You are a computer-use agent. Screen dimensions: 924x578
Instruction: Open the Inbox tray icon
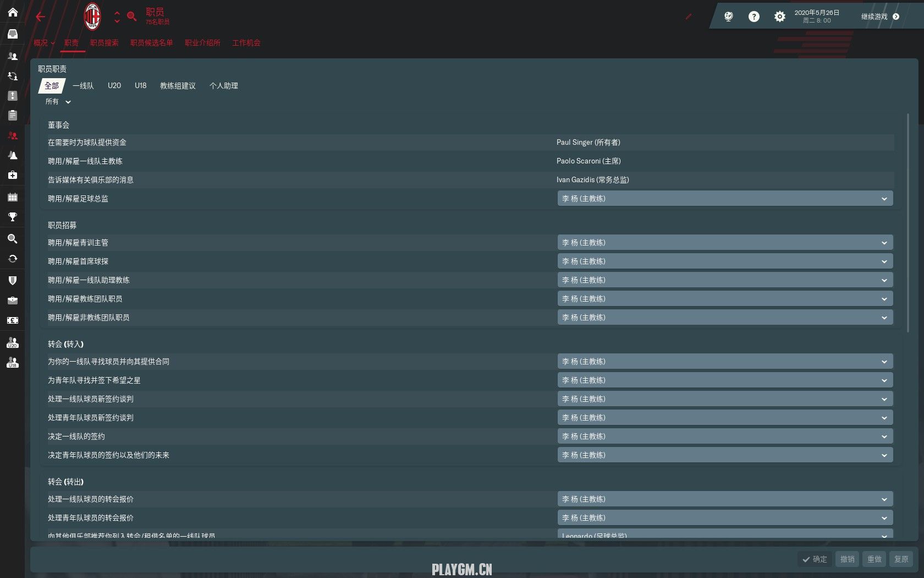[12, 34]
